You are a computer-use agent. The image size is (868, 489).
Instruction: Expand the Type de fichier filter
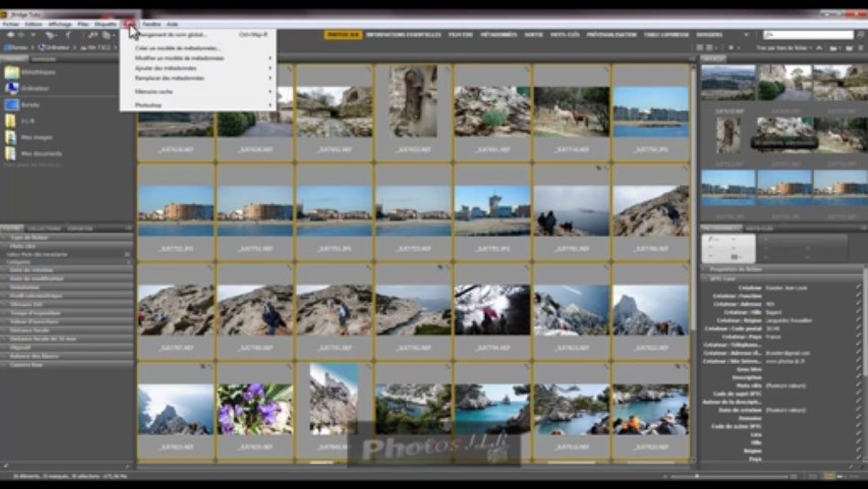coord(67,238)
